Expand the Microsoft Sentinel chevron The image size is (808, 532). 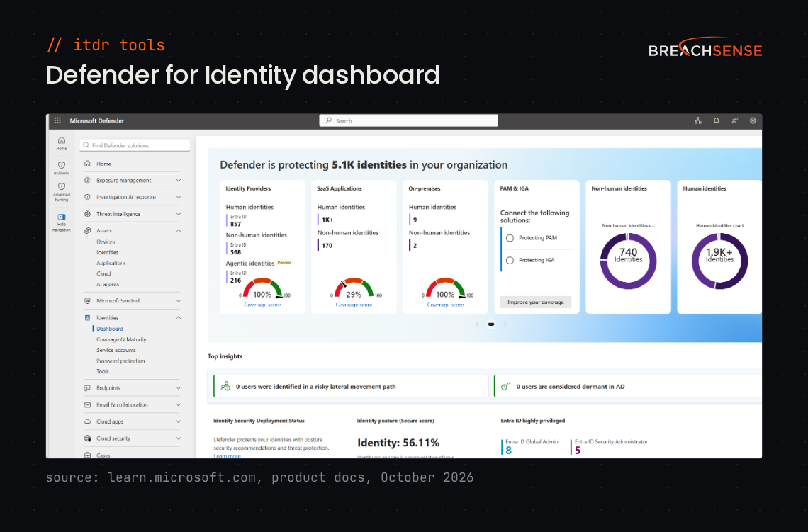click(179, 301)
